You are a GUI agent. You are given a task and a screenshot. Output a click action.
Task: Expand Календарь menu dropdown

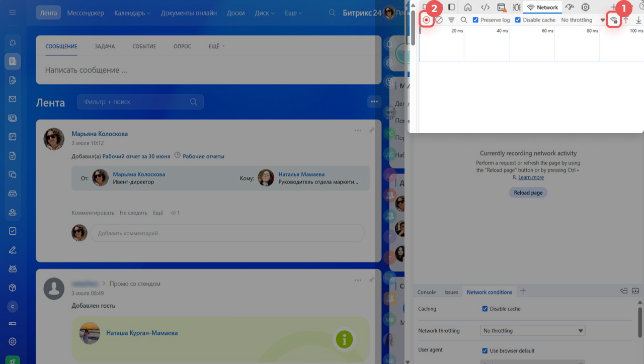coord(132,13)
